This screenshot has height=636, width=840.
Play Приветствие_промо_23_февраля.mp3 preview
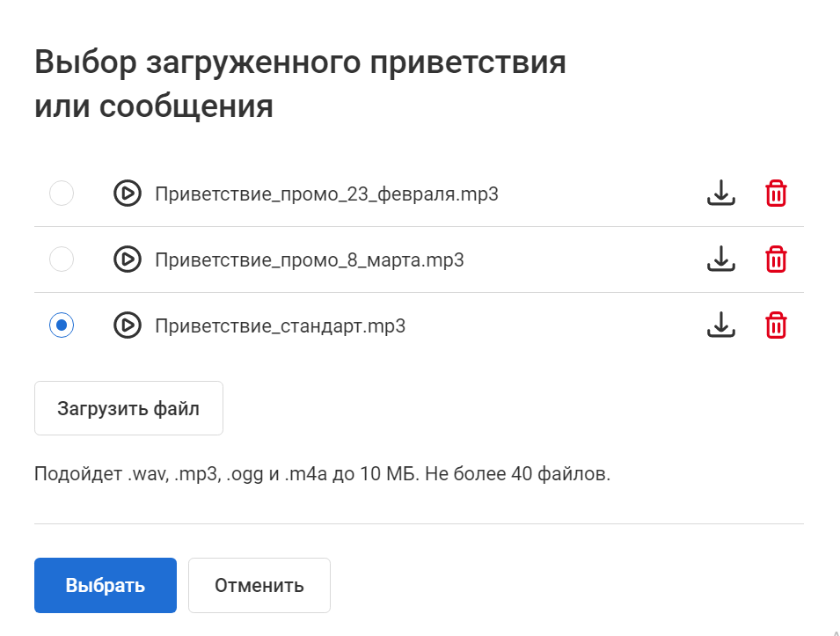pyautogui.click(x=128, y=194)
